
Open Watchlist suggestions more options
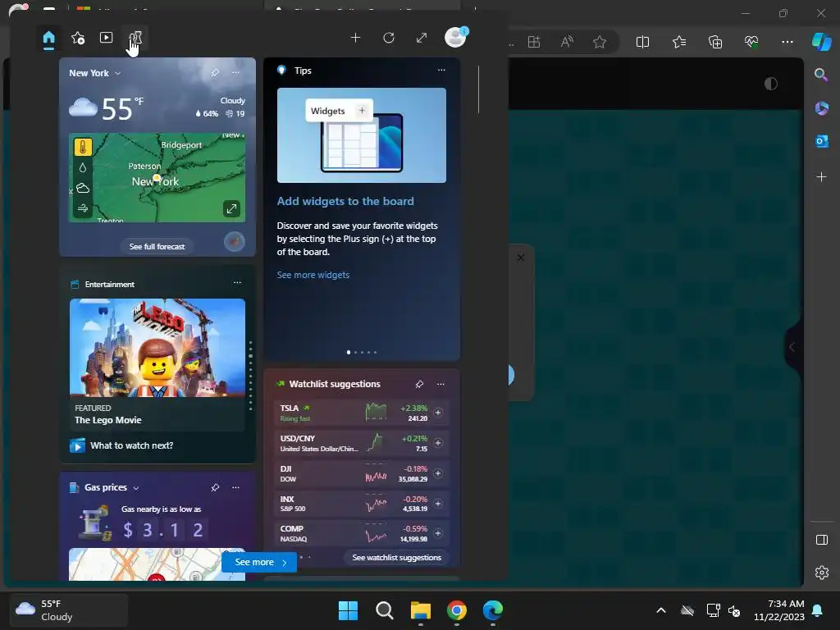tap(441, 384)
